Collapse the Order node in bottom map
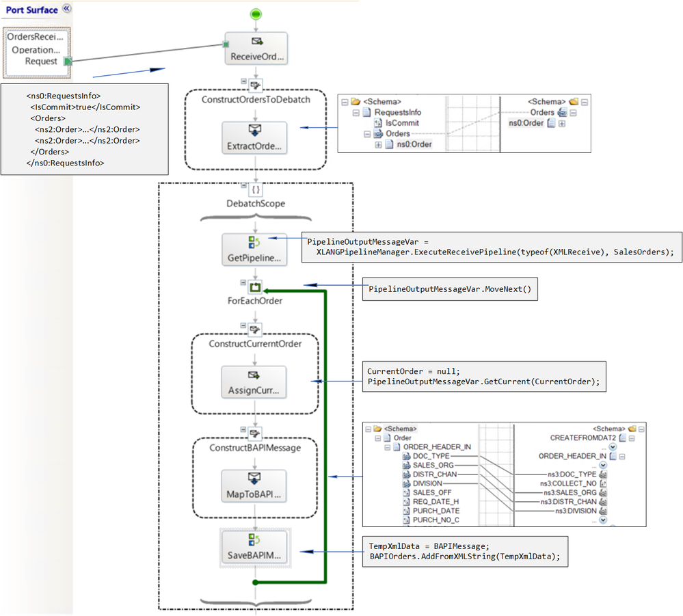683x616 pixels. [377, 438]
